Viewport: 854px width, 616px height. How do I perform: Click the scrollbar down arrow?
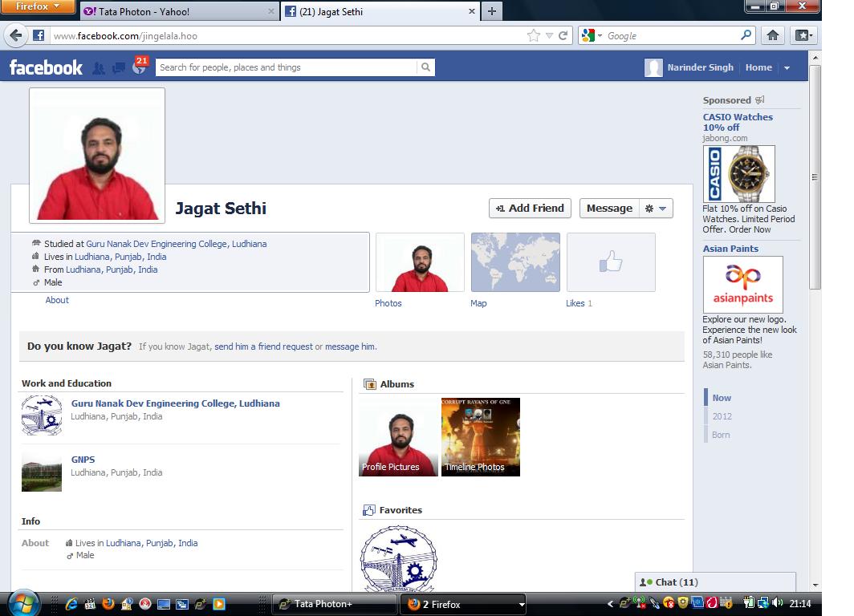[815, 585]
